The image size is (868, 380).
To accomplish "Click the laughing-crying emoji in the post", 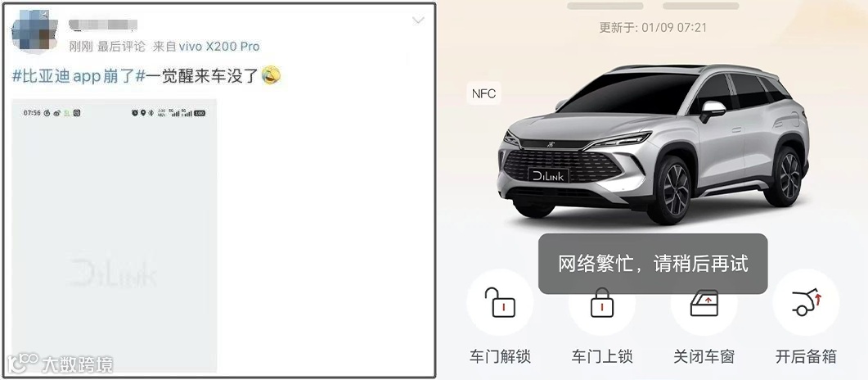I will [271, 75].
